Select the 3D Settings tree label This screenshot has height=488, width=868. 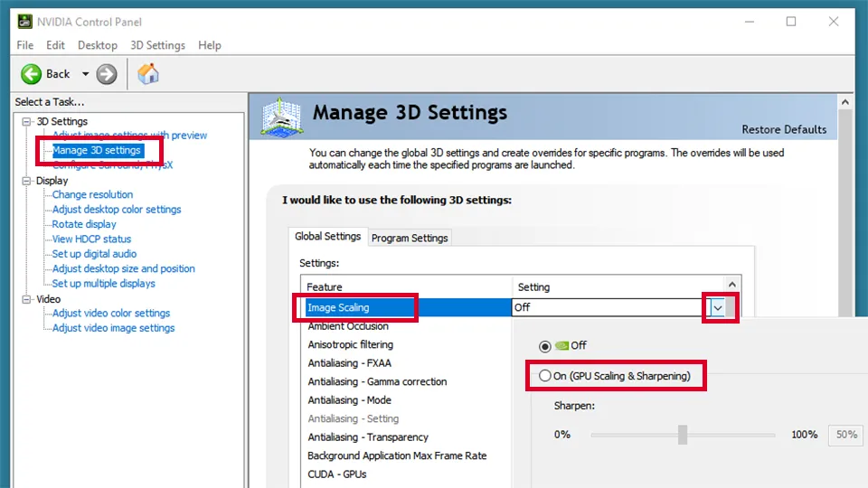pyautogui.click(x=62, y=122)
